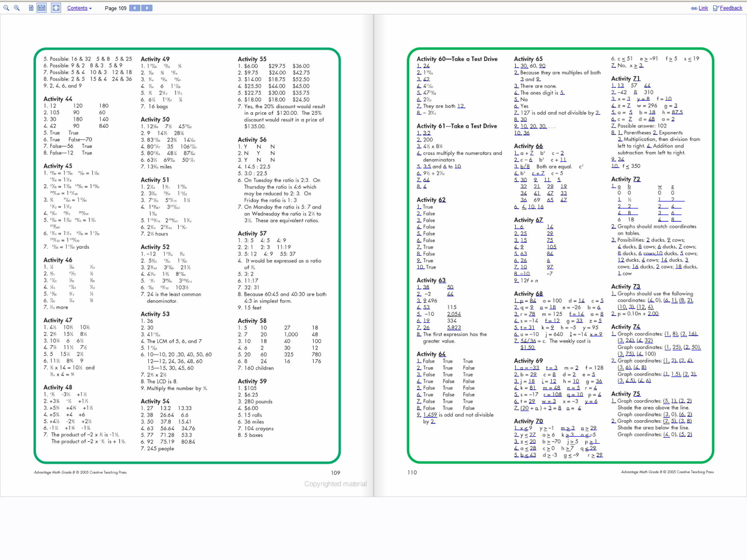Open the Feedback text link
The width and height of the screenshot is (747, 560).
(x=731, y=8)
